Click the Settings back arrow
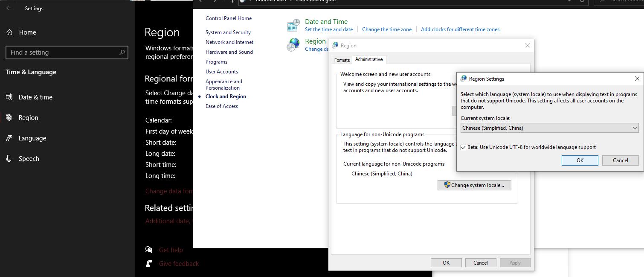Image resolution: width=644 pixels, height=277 pixels. click(9, 8)
